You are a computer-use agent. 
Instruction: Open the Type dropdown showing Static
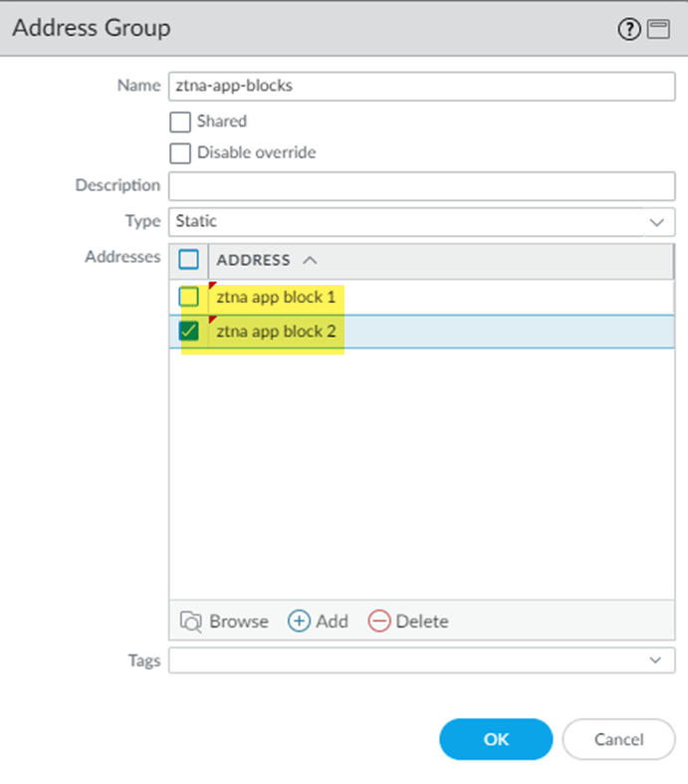pyautogui.click(x=422, y=221)
